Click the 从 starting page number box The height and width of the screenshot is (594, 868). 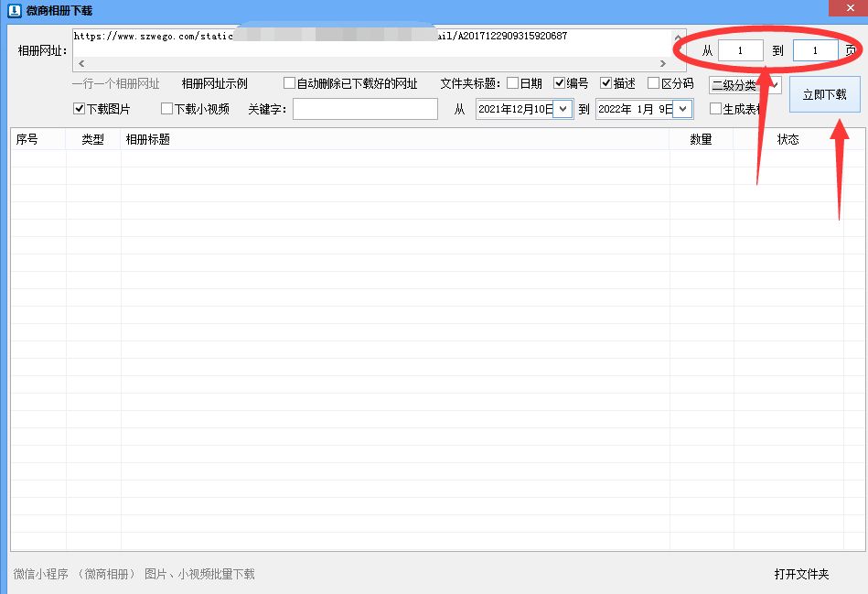739,50
